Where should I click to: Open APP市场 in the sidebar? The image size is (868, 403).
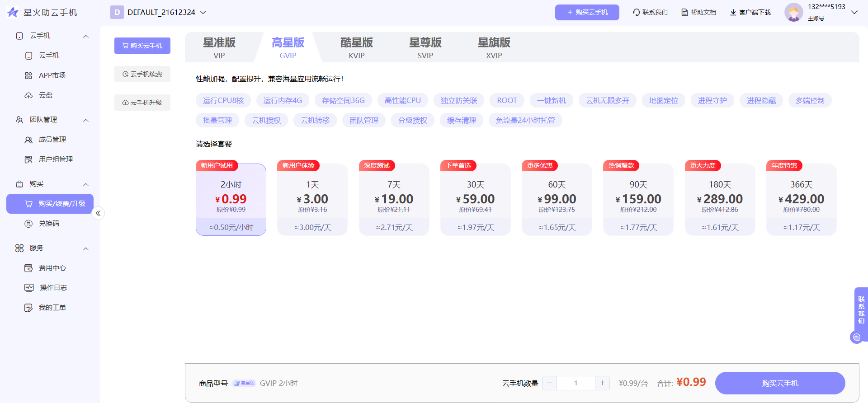point(52,75)
